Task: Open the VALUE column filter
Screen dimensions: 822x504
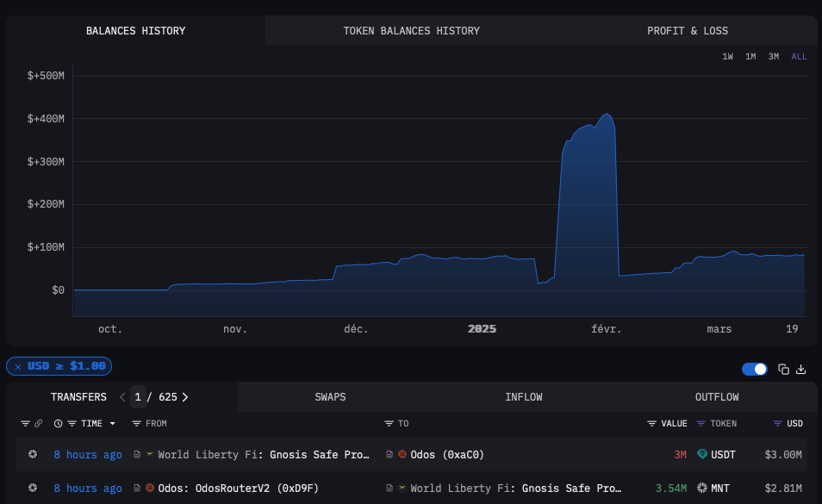Action: coord(651,423)
